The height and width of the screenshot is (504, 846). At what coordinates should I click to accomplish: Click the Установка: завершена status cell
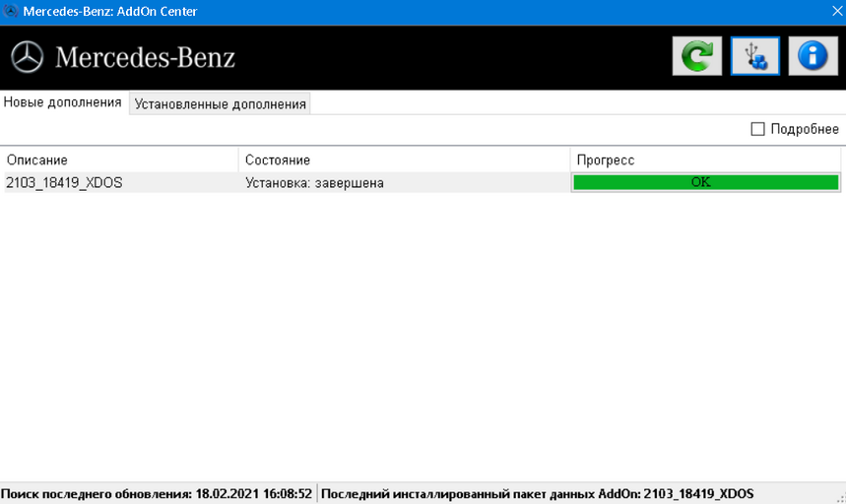pos(314,183)
